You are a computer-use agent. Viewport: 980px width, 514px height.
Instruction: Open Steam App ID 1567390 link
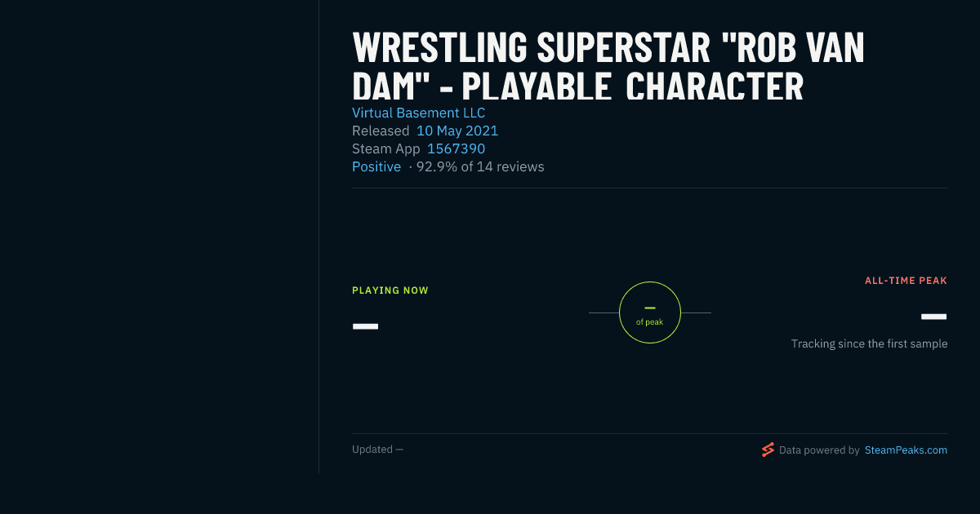(x=456, y=148)
